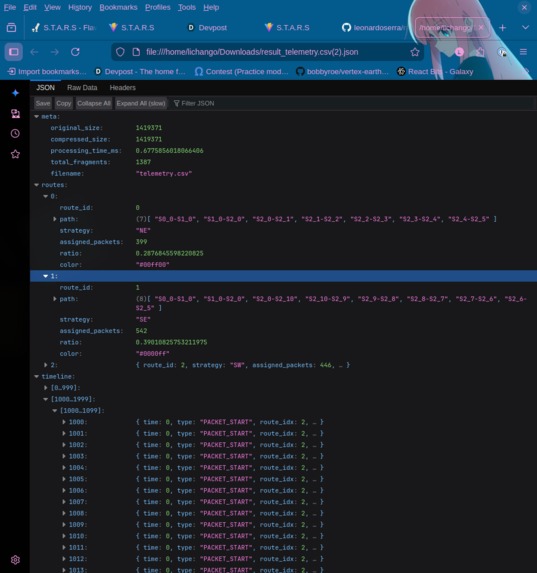537x573 pixels.
Task: Switch to the Headers tab
Action: tap(122, 88)
